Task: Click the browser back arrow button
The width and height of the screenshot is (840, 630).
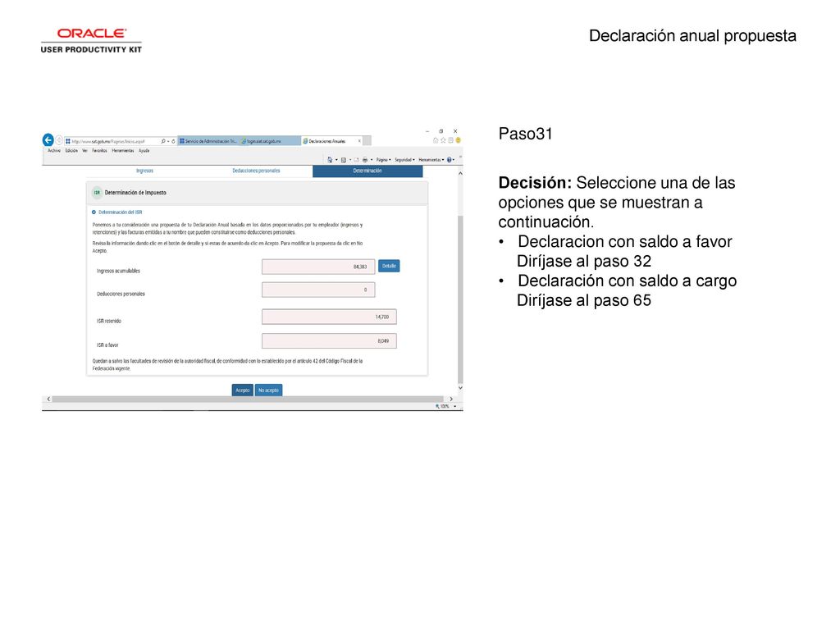Action: click(48, 140)
